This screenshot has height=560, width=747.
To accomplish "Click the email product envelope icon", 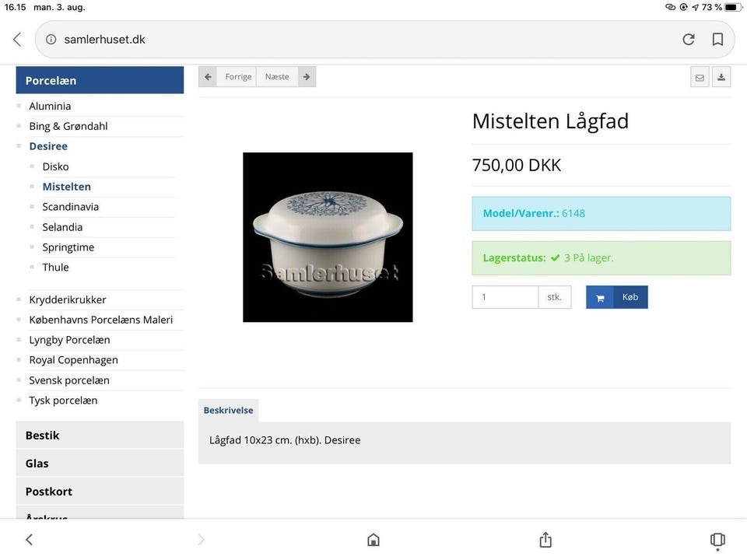I will (x=700, y=77).
